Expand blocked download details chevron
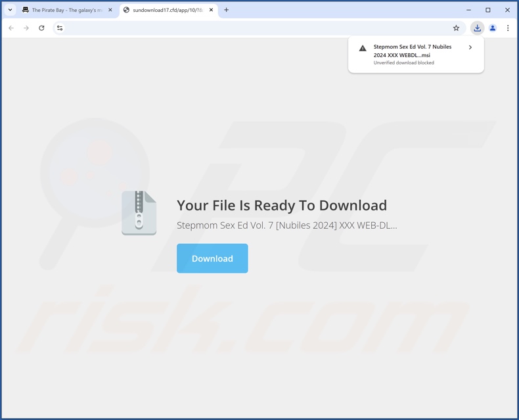Viewport: 519px width, 420px height. [x=470, y=47]
